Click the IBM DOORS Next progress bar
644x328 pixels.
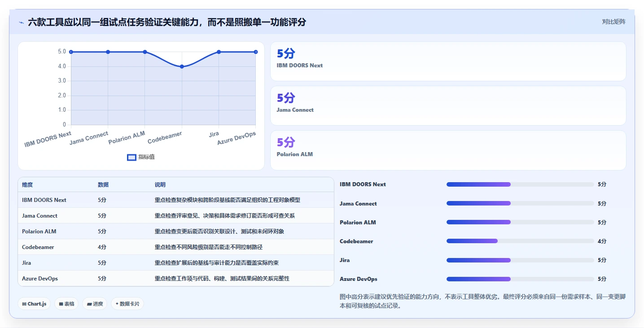coord(520,184)
